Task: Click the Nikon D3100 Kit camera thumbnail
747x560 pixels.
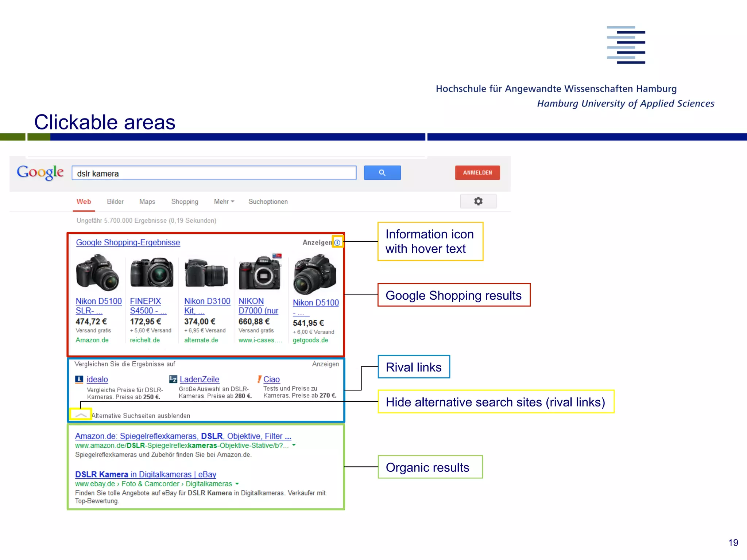Action: 206,273
